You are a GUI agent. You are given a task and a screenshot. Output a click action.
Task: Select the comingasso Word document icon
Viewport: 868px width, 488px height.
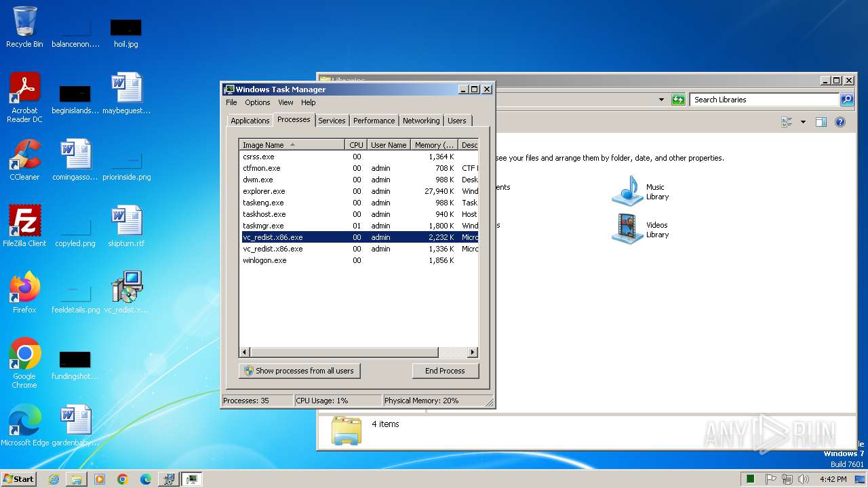pos(75,160)
